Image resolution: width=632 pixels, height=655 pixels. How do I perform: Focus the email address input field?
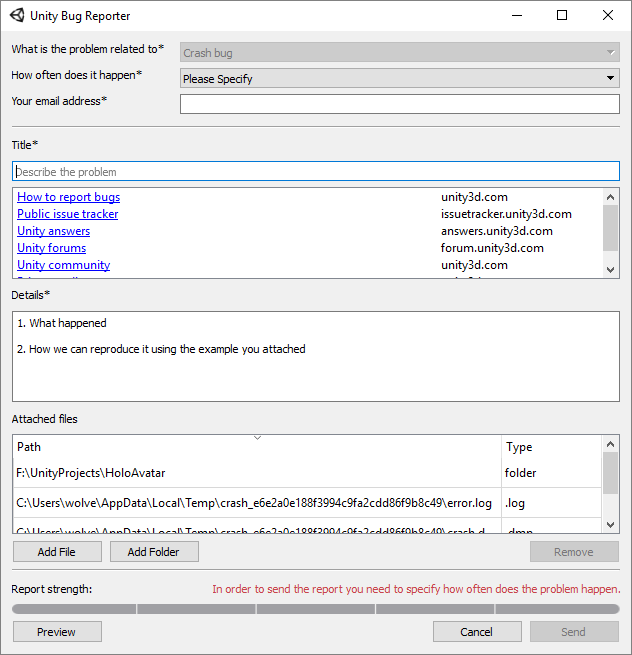click(399, 104)
